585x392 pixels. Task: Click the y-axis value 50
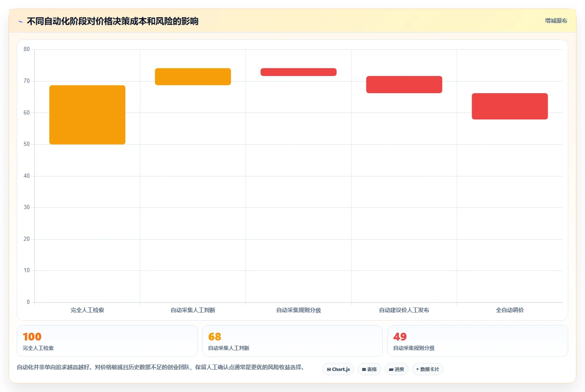27,144
